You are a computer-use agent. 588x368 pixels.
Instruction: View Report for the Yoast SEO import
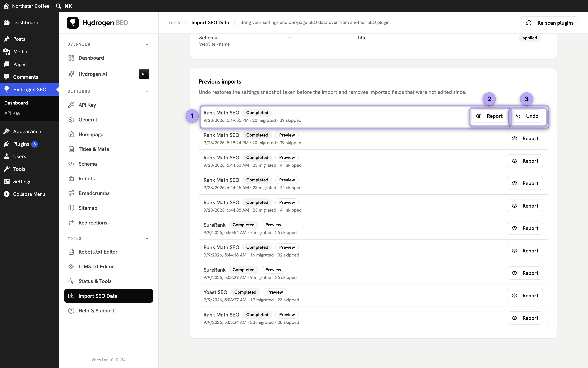coord(525,296)
